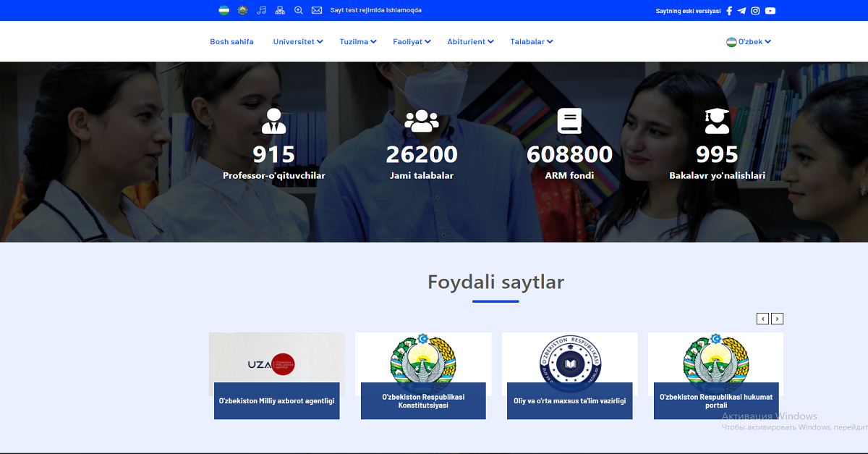The height and width of the screenshot is (454, 868).
Task: Click the search magnifier icon
Action: pyautogui.click(x=298, y=10)
